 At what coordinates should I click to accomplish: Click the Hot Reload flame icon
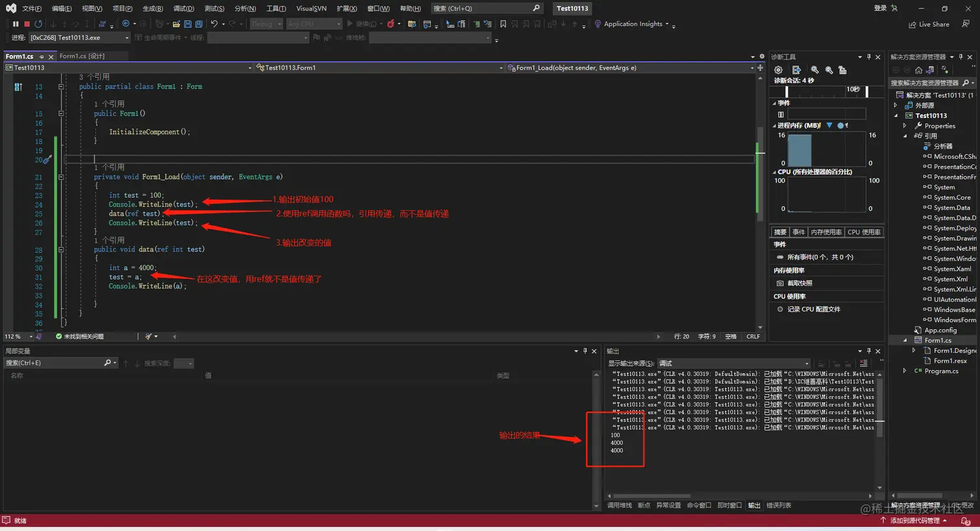(x=390, y=24)
